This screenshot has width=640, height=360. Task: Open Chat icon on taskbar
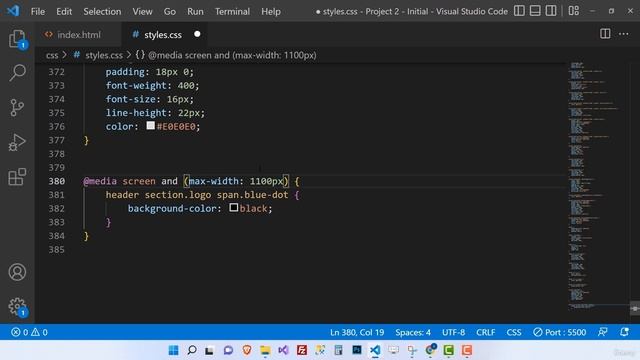click(x=228, y=350)
